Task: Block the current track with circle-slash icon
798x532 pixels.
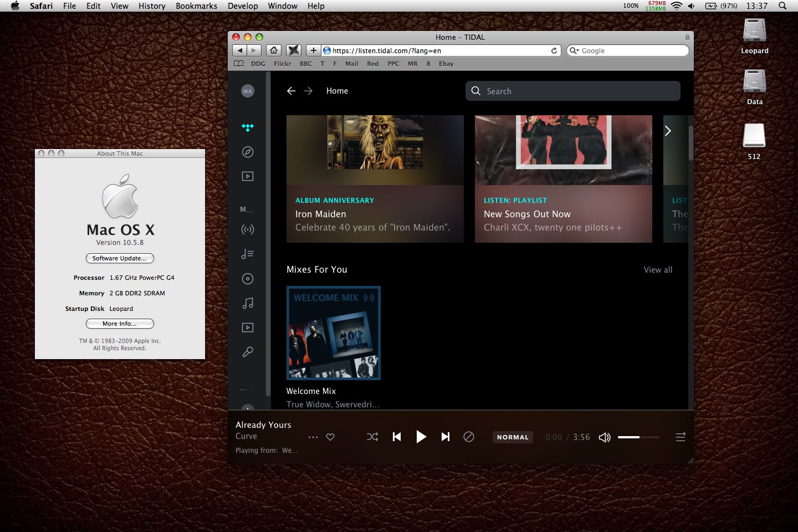Action: click(469, 437)
